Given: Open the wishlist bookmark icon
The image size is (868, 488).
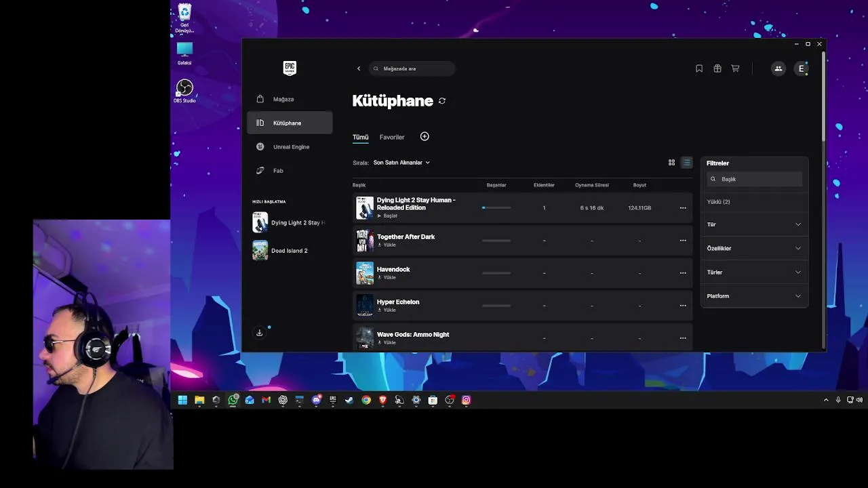Looking at the screenshot, I should pos(699,68).
